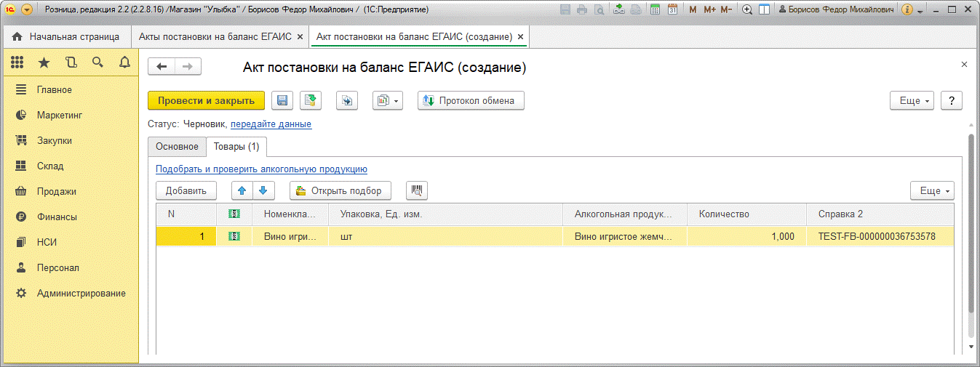The image size is (980, 367).
Task: Click the передайте данные link
Action: tap(271, 124)
